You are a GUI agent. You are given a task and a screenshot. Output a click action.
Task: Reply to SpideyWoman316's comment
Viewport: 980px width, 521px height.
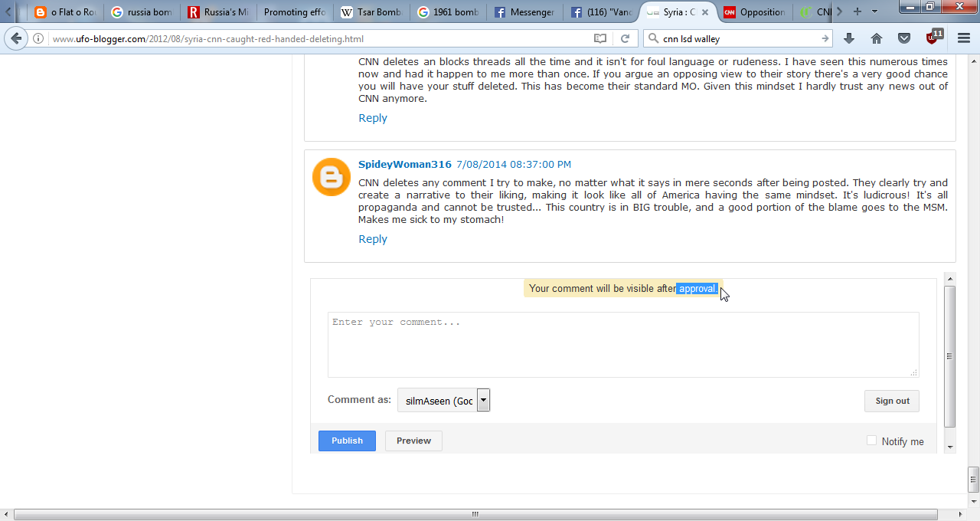coord(373,239)
